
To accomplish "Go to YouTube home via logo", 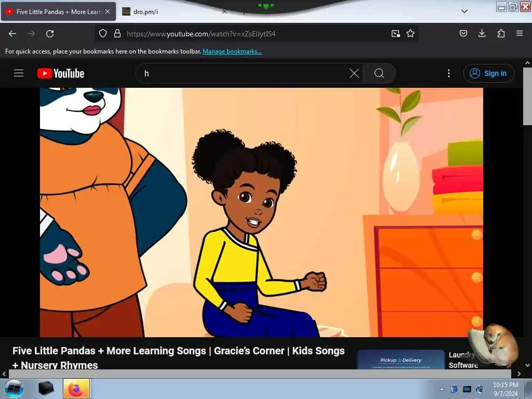I will 61,73.
